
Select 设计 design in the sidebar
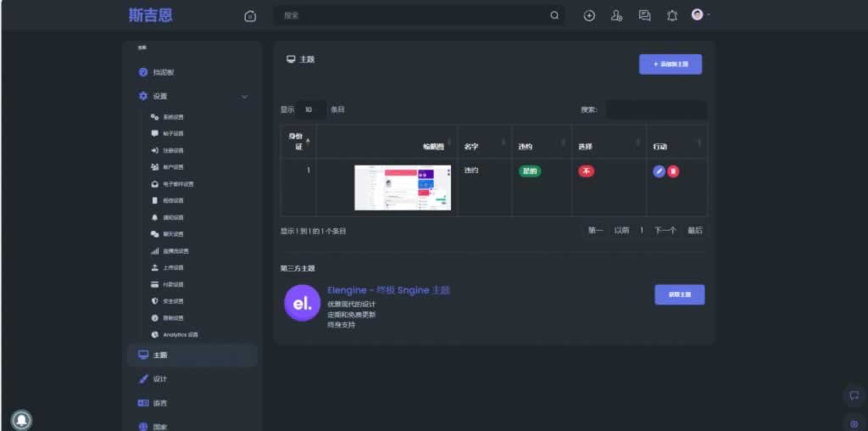pyautogui.click(x=159, y=379)
